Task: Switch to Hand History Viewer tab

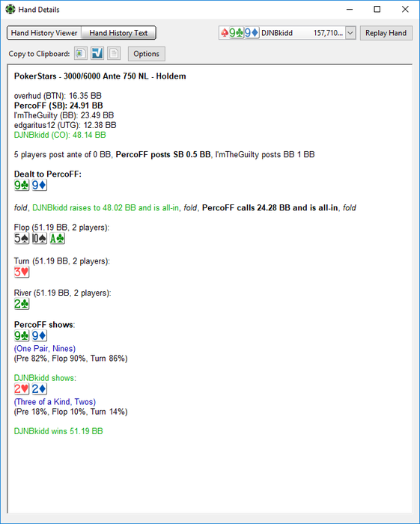Action: coord(44,33)
